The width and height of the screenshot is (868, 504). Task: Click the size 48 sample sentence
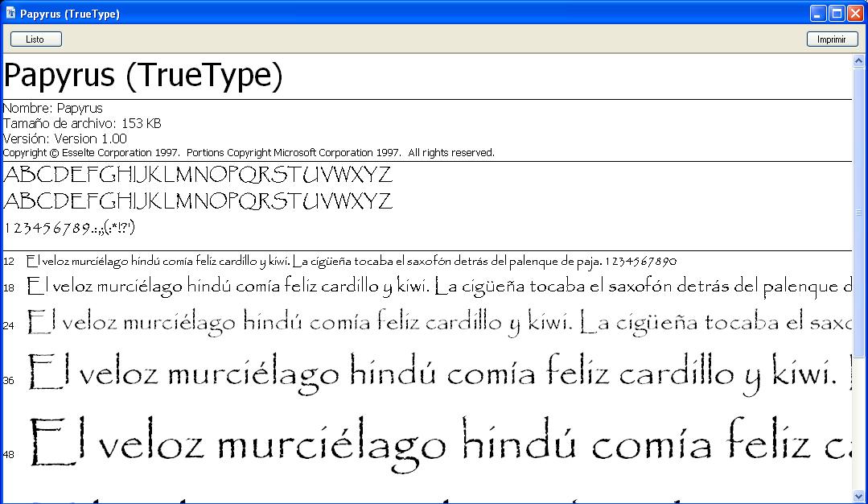(439, 444)
